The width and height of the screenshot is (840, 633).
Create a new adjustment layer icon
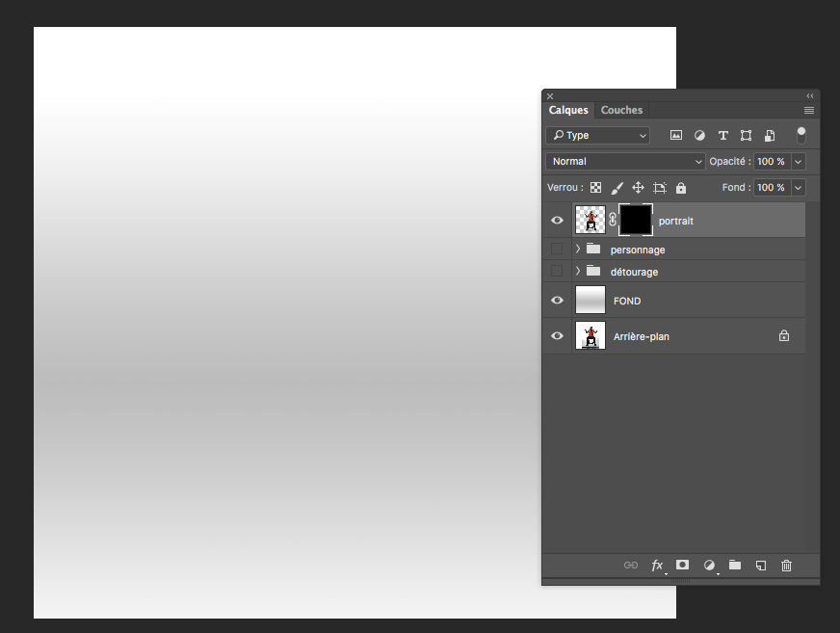coord(709,566)
